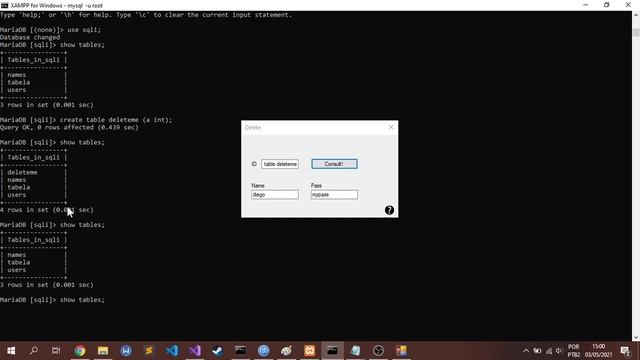Image resolution: width=640 pixels, height=360 pixels.
Task: Click 'Query OK, 0 rows affected' line
Action: coord(69,127)
